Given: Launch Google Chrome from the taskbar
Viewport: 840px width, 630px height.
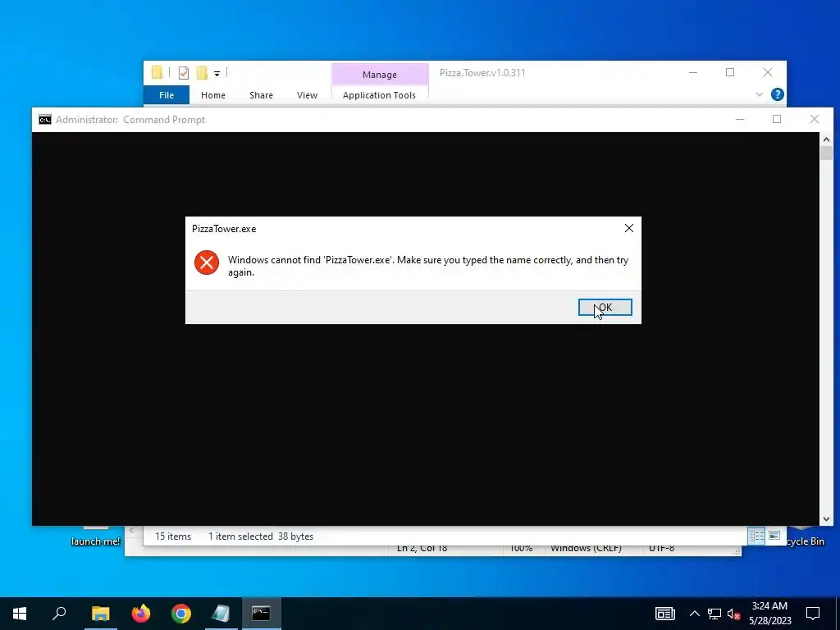Looking at the screenshot, I should tap(181, 614).
